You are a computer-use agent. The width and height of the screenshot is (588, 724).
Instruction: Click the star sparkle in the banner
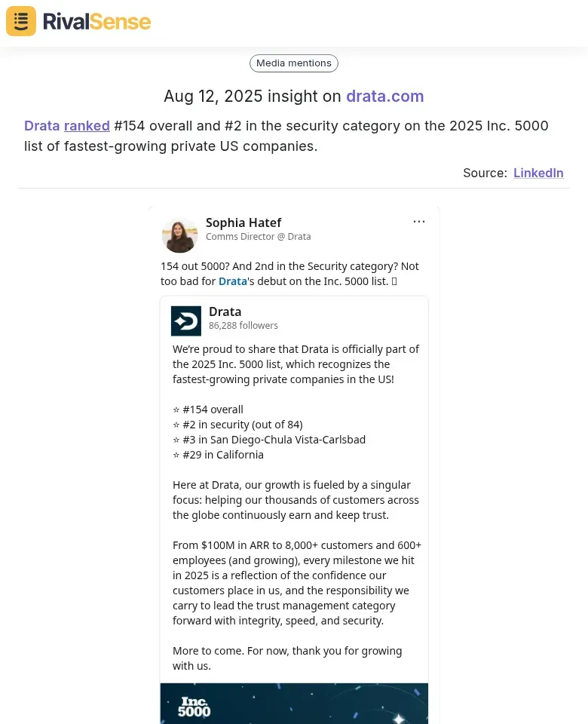[399, 719]
